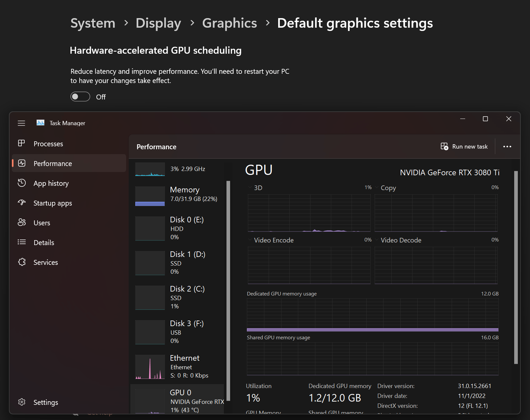Click the Details list icon
The image size is (530, 420).
tap(22, 242)
